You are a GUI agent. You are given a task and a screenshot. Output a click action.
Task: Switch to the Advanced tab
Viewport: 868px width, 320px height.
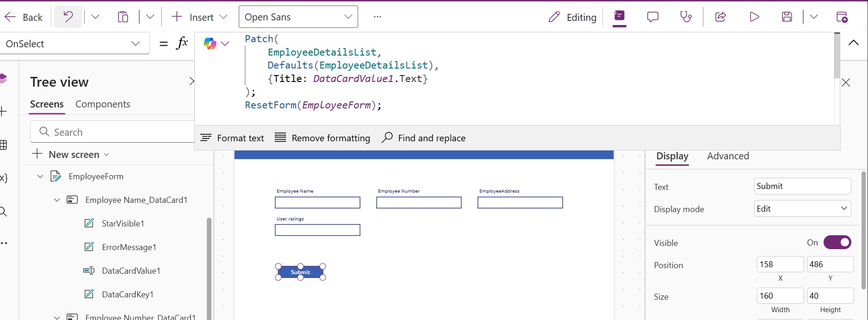point(728,156)
